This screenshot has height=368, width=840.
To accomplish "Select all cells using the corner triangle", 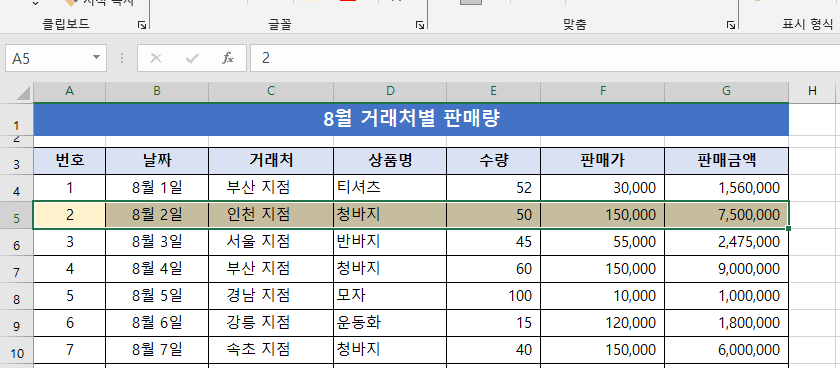I will point(23,93).
